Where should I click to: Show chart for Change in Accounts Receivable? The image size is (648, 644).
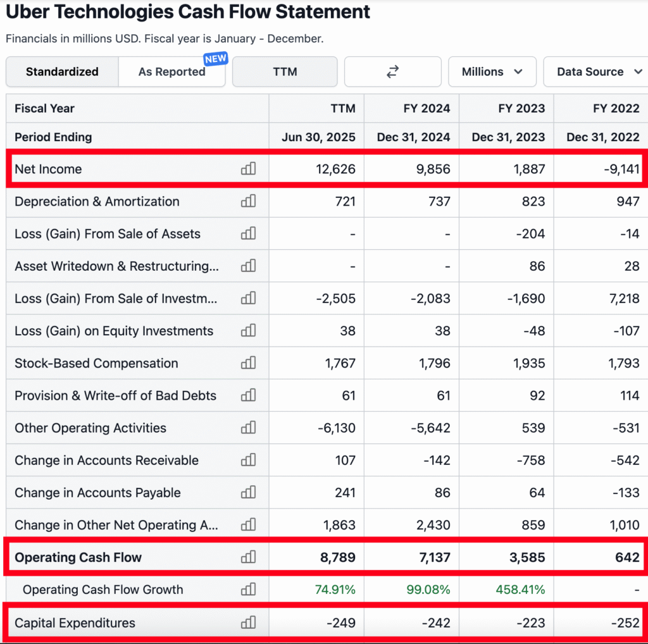tap(248, 460)
